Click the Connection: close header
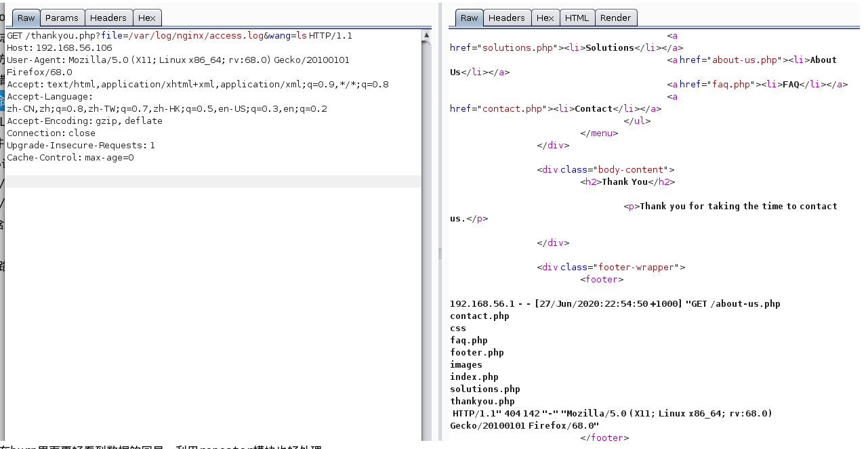Viewport: 868px width, 449px height. [x=51, y=133]
